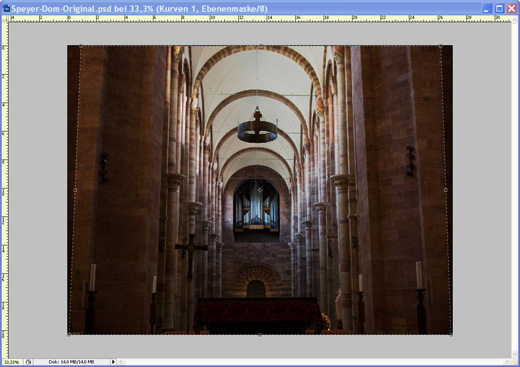Select the top-right transform handle
This screenshot has width=520, height=367.
point(441,46)
